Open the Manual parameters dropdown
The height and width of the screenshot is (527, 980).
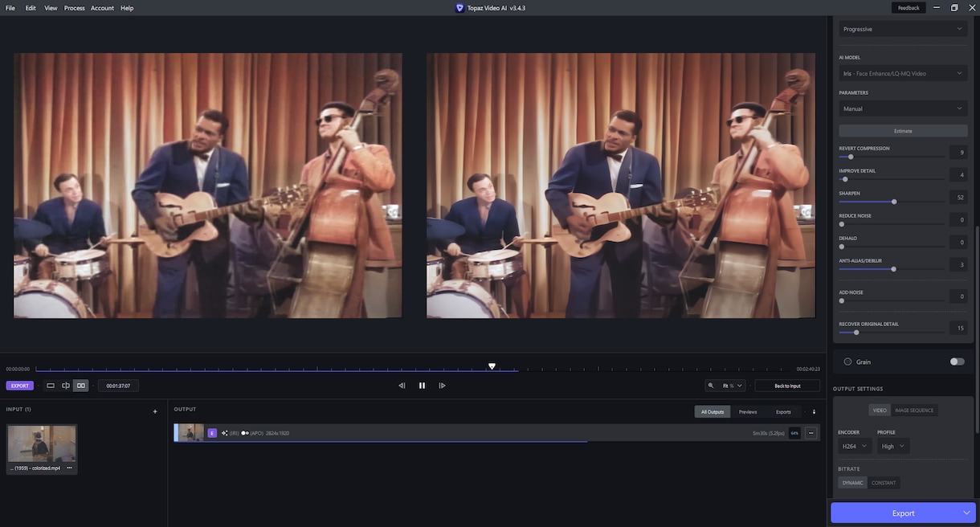[903, 108]
